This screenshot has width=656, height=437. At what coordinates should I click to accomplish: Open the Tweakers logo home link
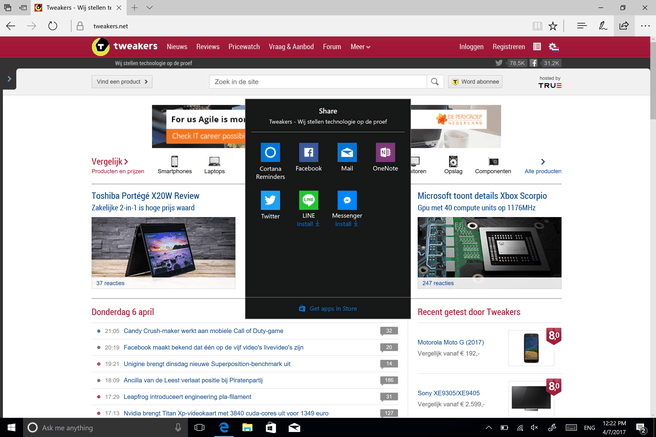(125, 46)
